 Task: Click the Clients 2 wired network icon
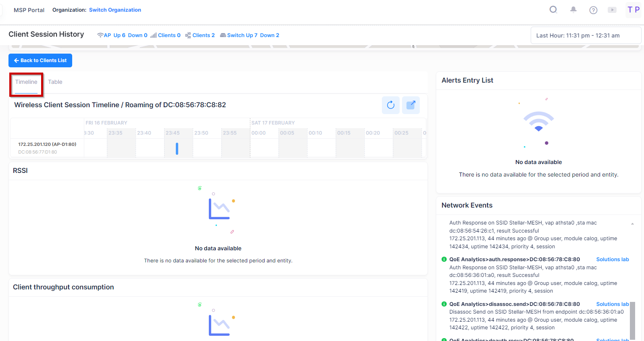tap(188, 35)
